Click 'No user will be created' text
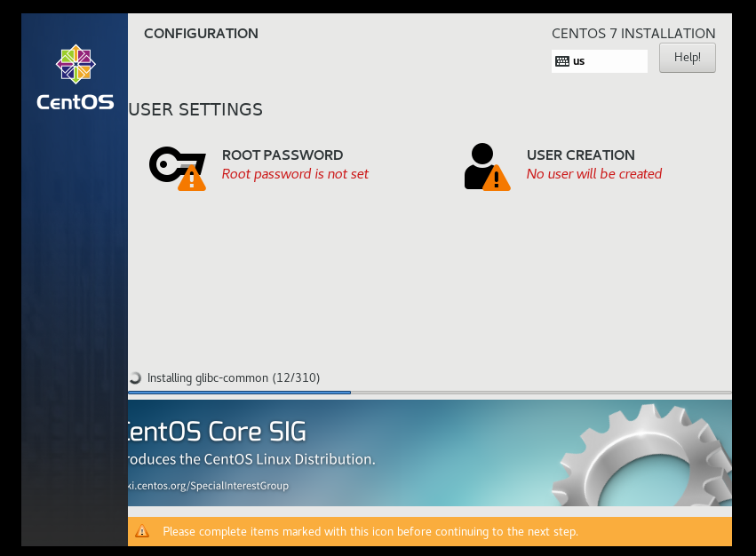The image size is (756, 556). coord(594,173)
